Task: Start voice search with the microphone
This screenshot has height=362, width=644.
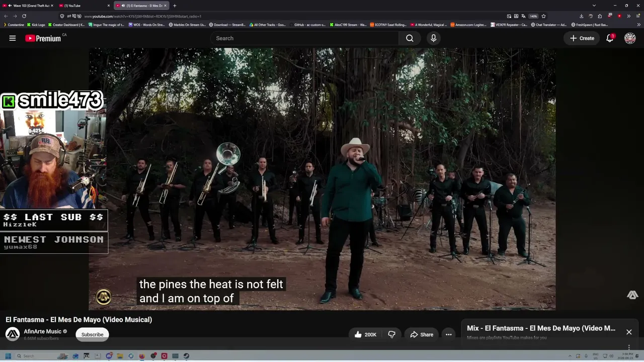Action: pyautogui.click(x=433, y=38)
